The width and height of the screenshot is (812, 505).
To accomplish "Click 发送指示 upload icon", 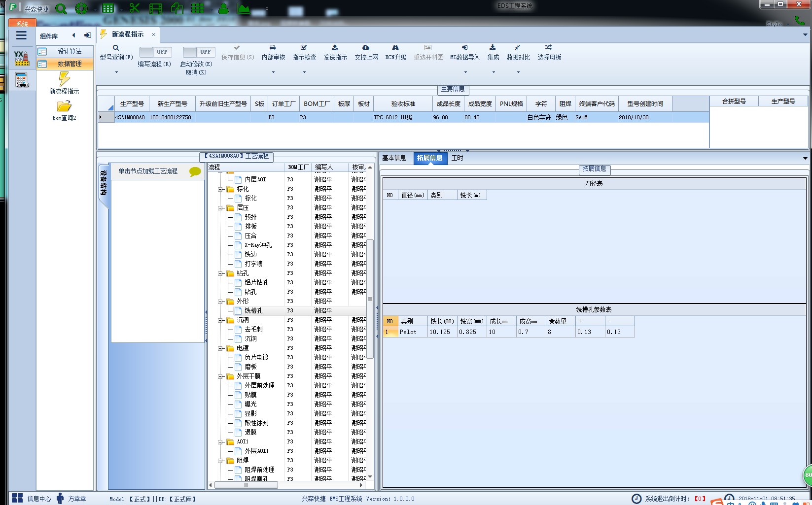I will tap(335, 48).
